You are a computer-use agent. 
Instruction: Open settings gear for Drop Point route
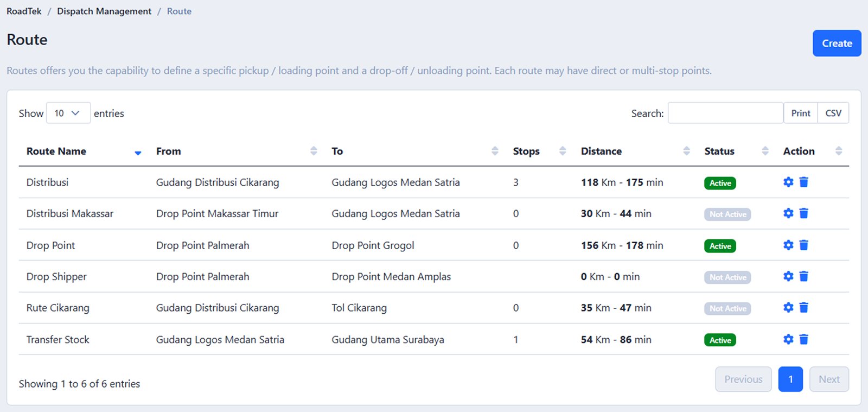tap(788, 245)
